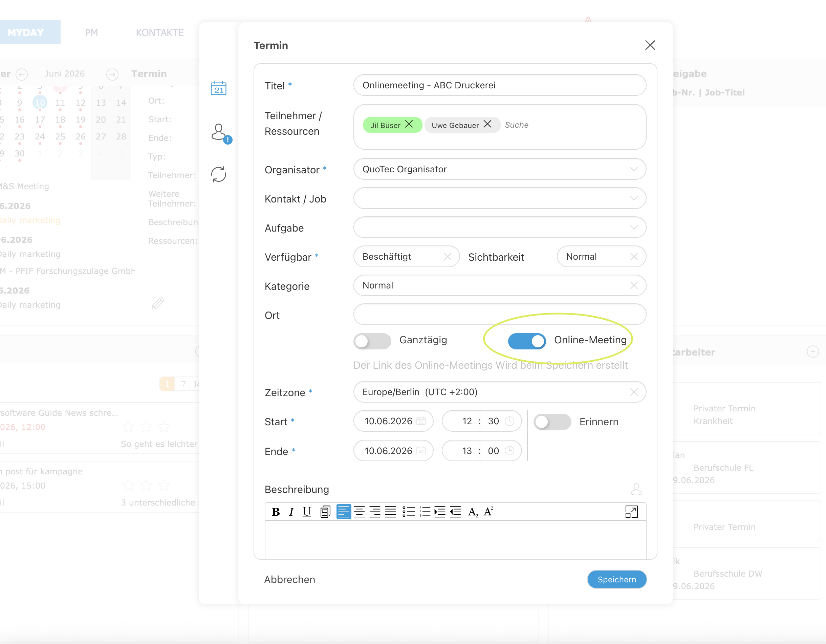This screenshot has width=826, height=644.
Task: Click the paste/copy document icon in editor toolbar
Action: [325, 512]
